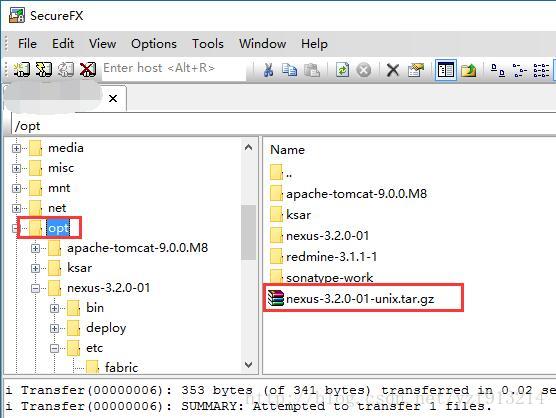Collapse the etc folder node
556x418 pixels.
[x=54, y=349]
